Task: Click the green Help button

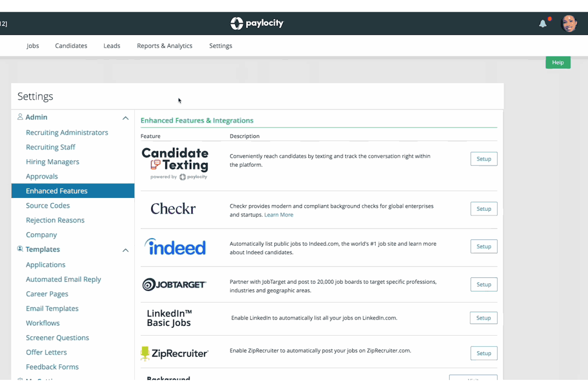Action: click(558, 62)
